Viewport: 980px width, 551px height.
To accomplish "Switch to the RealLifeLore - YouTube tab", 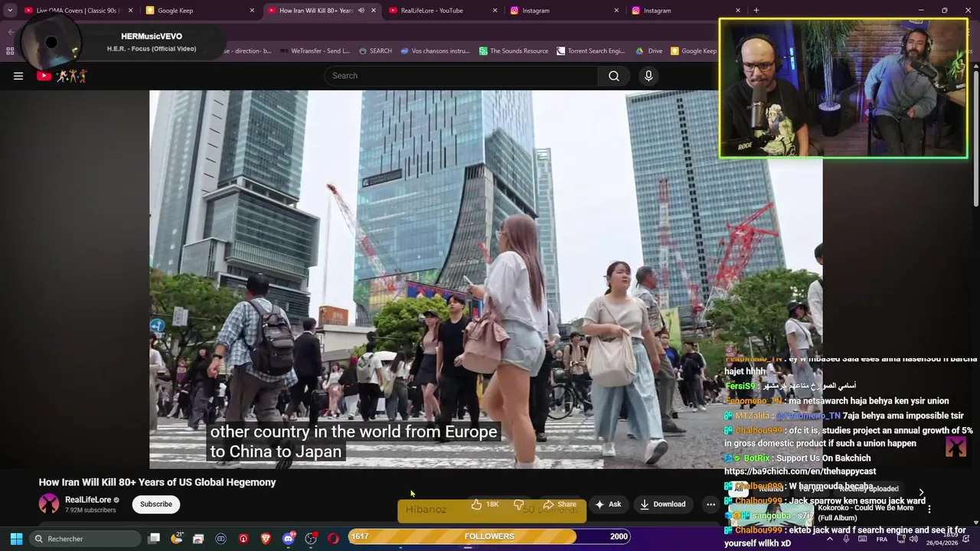I will (x=443, y=11).
